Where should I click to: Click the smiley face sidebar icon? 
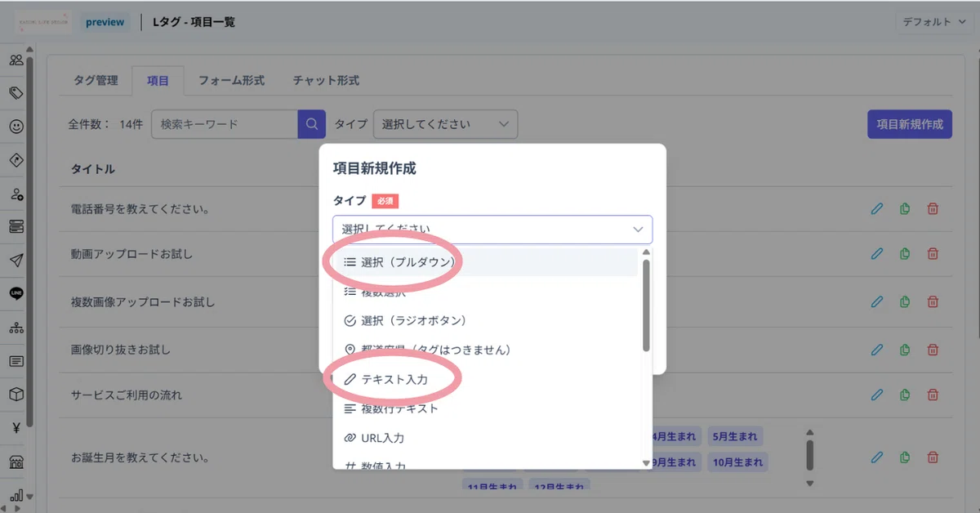[x=16, y=127]
